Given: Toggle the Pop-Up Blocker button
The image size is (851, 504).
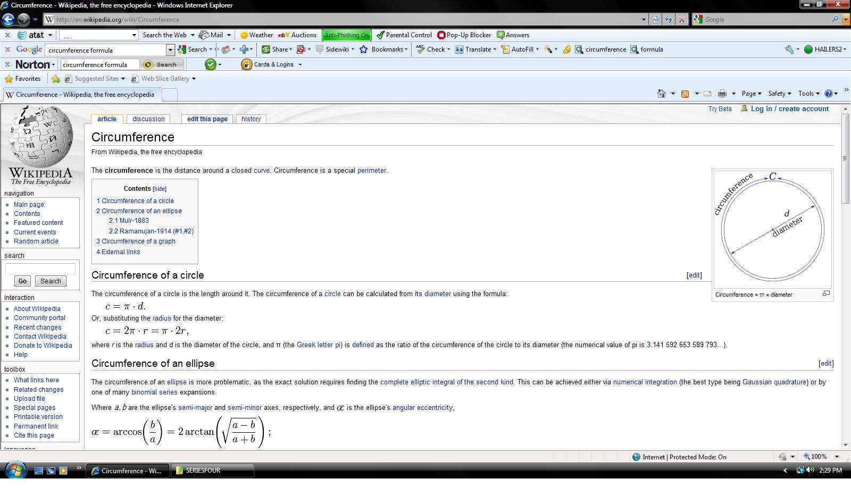Looking at the screenshot, I should [464, 35].
